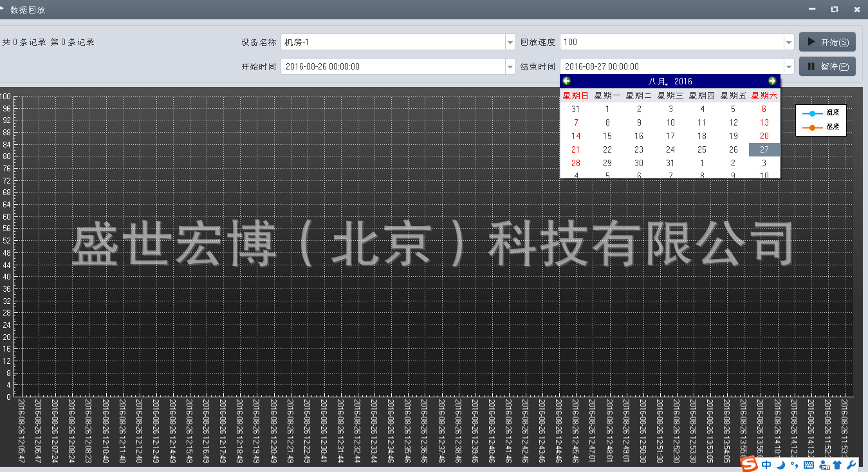Minimize the 数据回放 window
The image size is (868, 472).
(x=812, y=10)
